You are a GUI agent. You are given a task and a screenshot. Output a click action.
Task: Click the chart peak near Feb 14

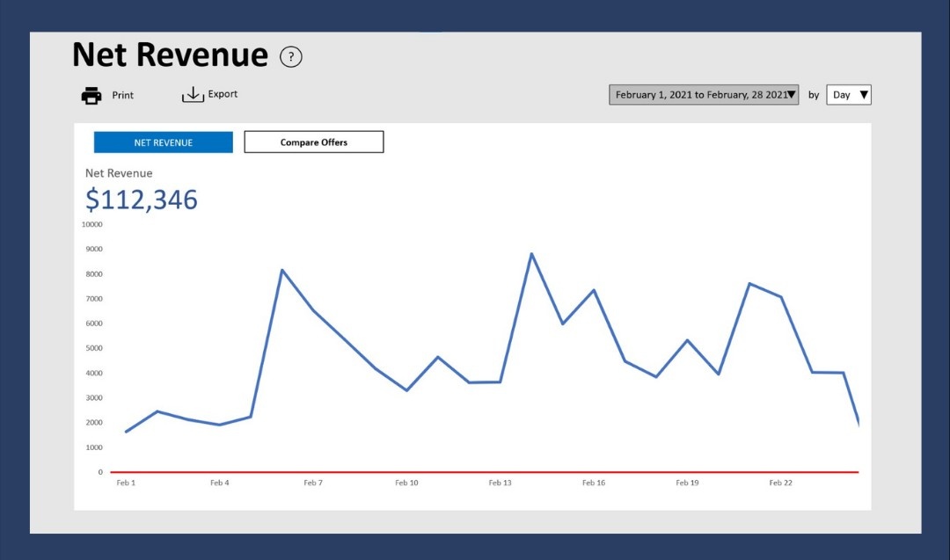pyautogui.click(x=531, y=254)
